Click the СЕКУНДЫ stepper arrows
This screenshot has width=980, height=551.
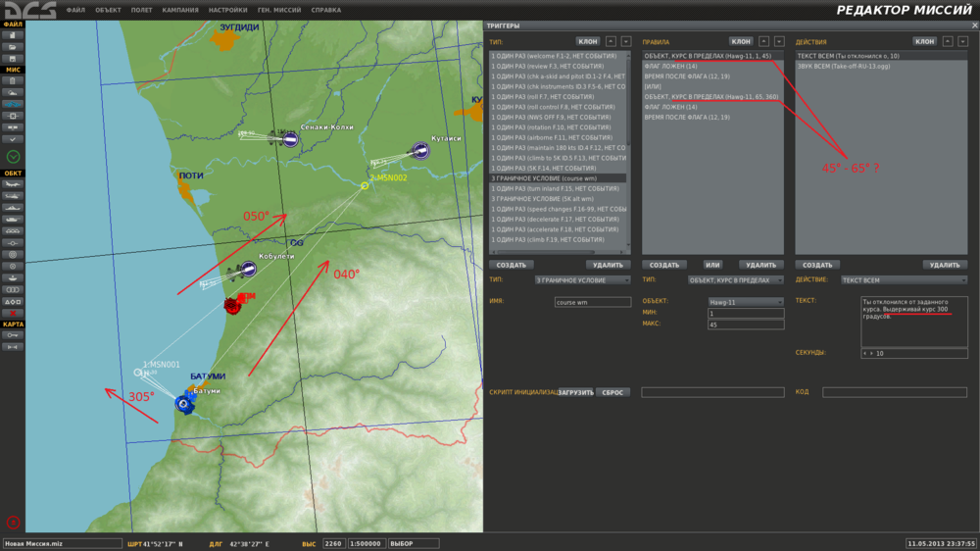tap(866, 353)
